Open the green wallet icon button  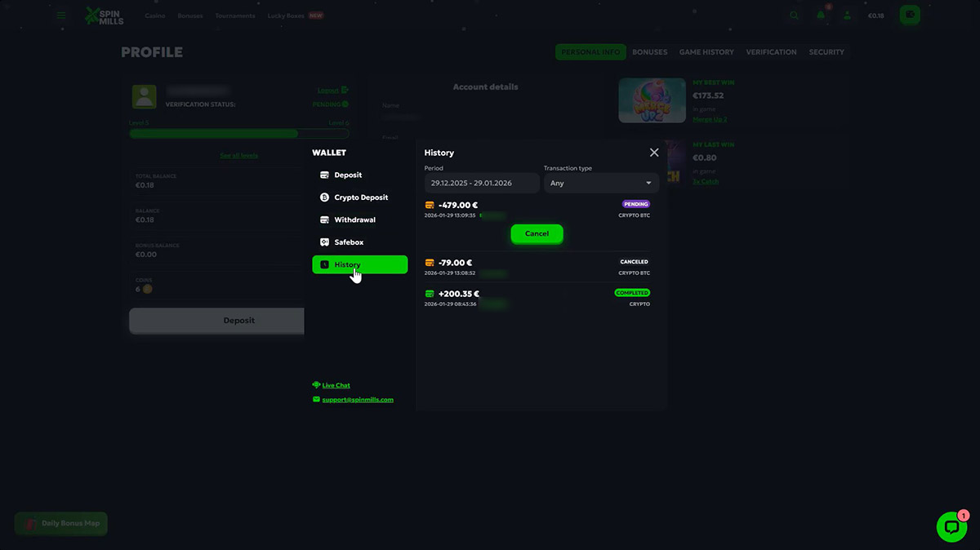(909, 16)
